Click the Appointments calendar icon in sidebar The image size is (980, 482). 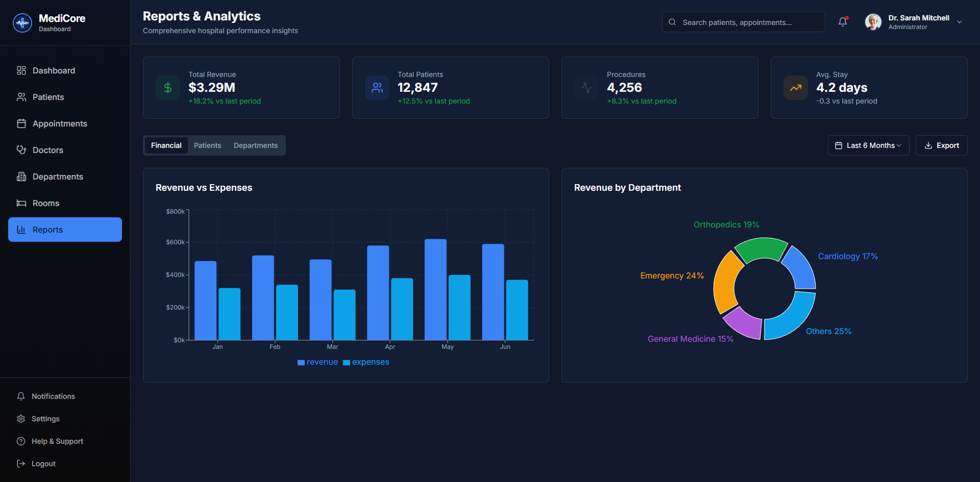point(21,123)
